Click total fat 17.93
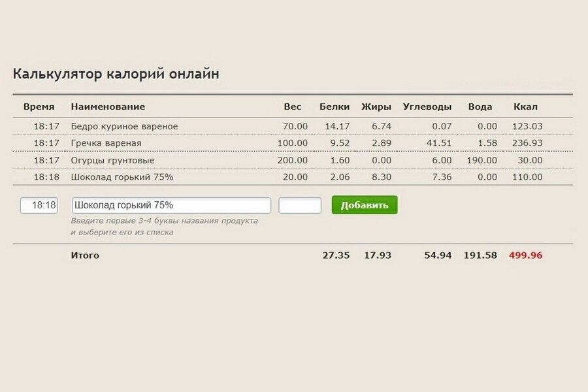Image resolution: width=588 pixels, height=392 pixels. coord(378,255)
